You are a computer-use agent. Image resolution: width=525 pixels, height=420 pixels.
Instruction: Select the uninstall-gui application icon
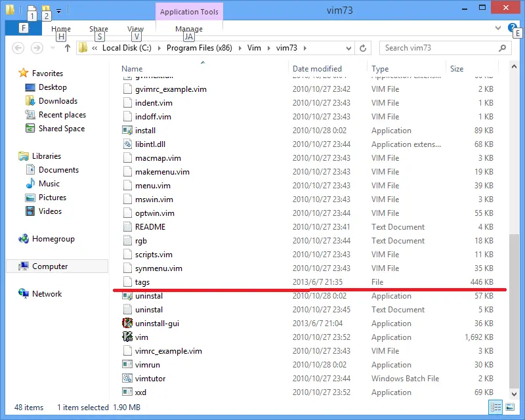tap(127, 324)
